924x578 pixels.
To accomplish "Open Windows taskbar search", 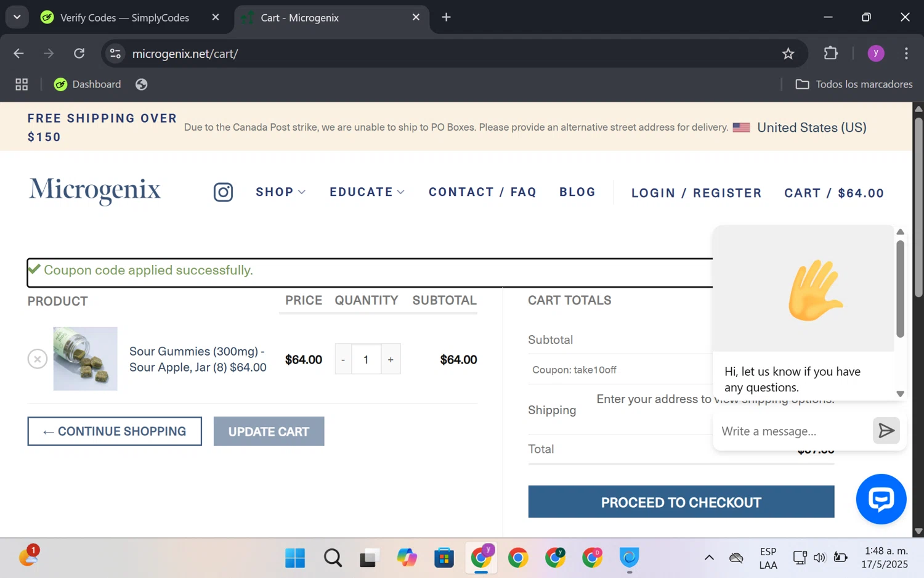I will (333, 558).
